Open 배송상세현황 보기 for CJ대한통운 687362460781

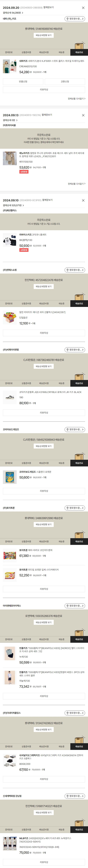44,366
